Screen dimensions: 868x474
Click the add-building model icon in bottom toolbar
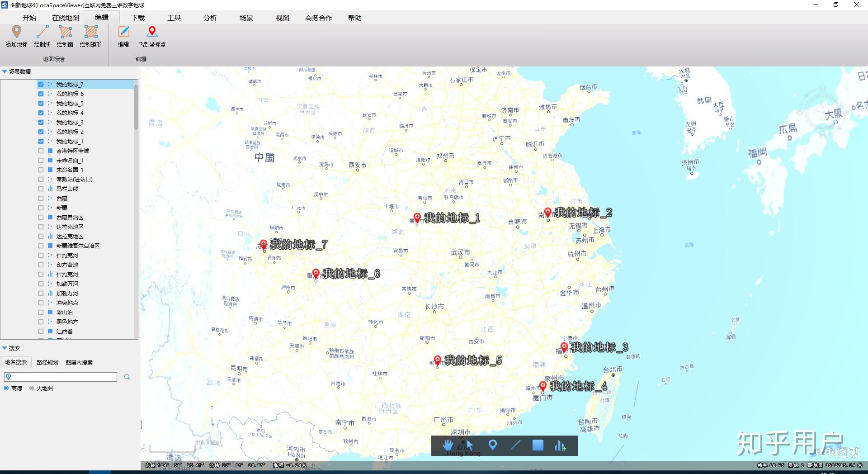click(x=560, y=446)
